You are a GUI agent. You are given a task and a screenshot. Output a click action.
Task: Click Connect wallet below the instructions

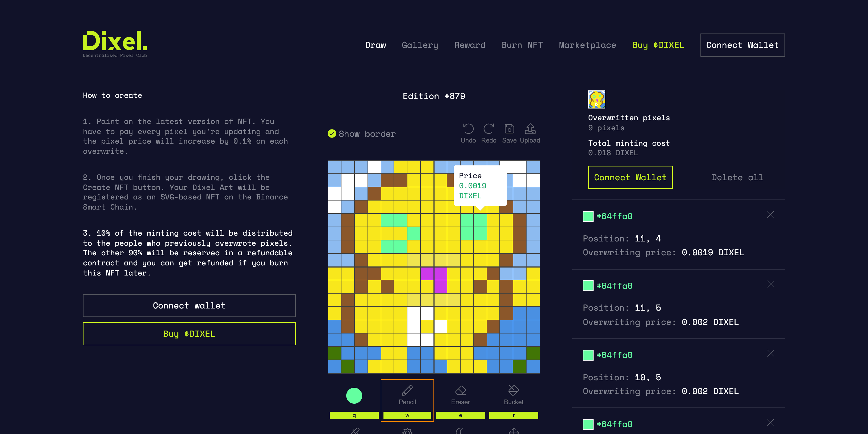click(x=189, y=306)
